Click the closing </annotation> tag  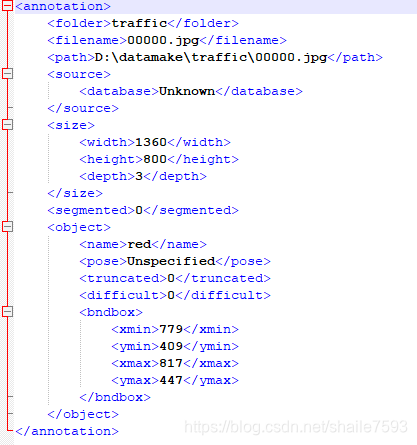[x=67, y=431]
